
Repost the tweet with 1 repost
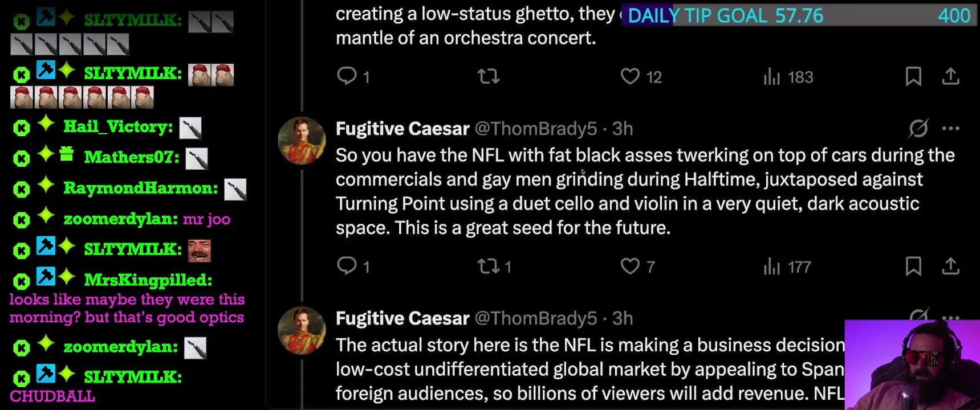[x=489, y=266]
